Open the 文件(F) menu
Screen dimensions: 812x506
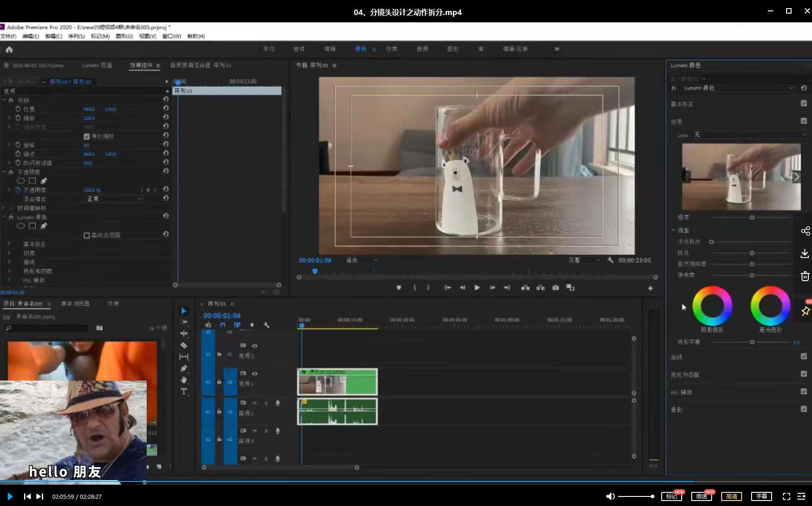pos(8,36)
